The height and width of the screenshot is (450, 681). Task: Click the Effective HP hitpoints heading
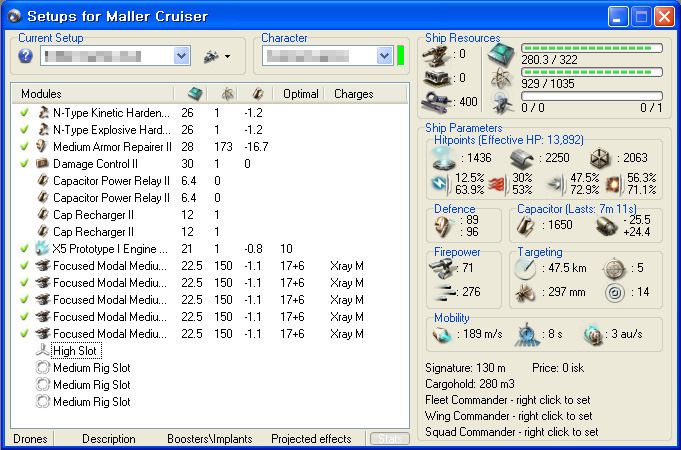pos(509,140)
